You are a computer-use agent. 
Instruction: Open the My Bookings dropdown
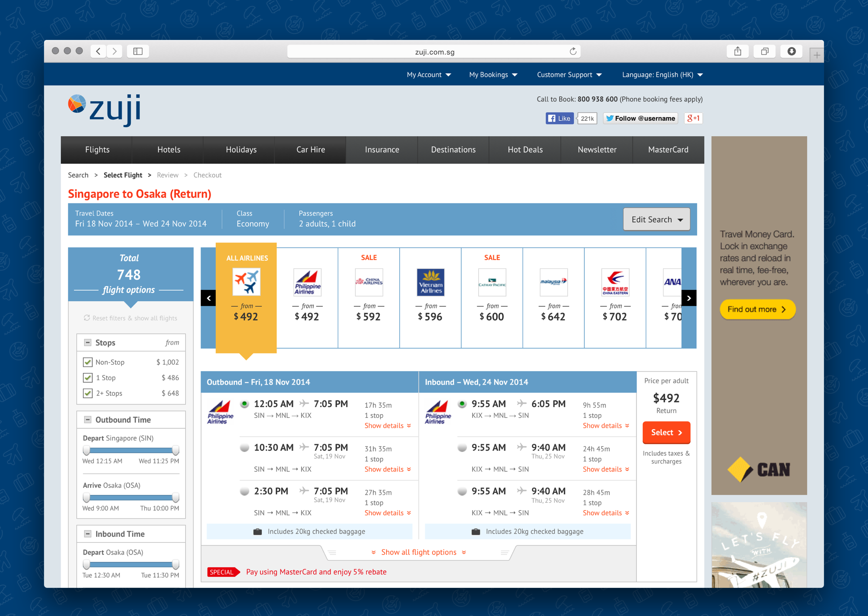coord(493,75)
